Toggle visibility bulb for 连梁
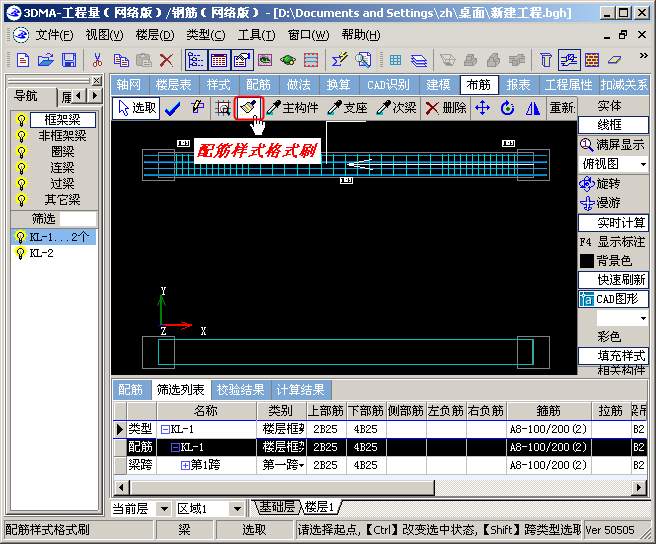 coord(21,168)
